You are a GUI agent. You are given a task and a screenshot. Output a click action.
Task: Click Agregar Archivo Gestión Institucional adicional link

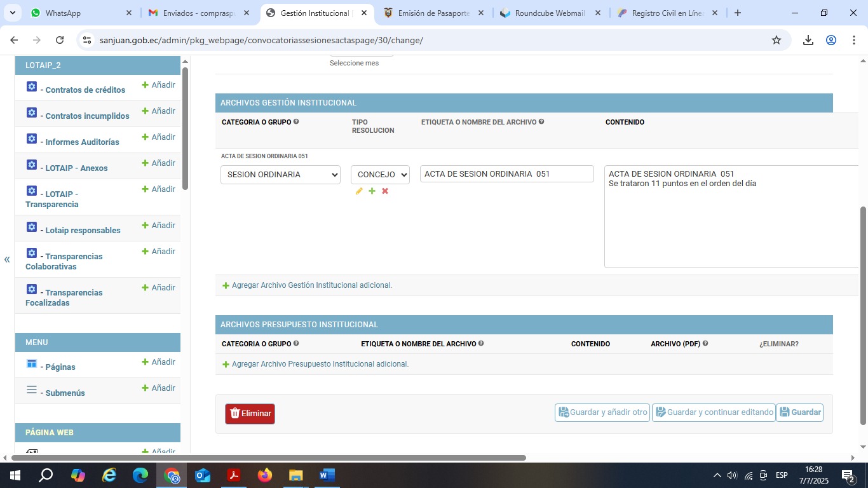[311, 285]
